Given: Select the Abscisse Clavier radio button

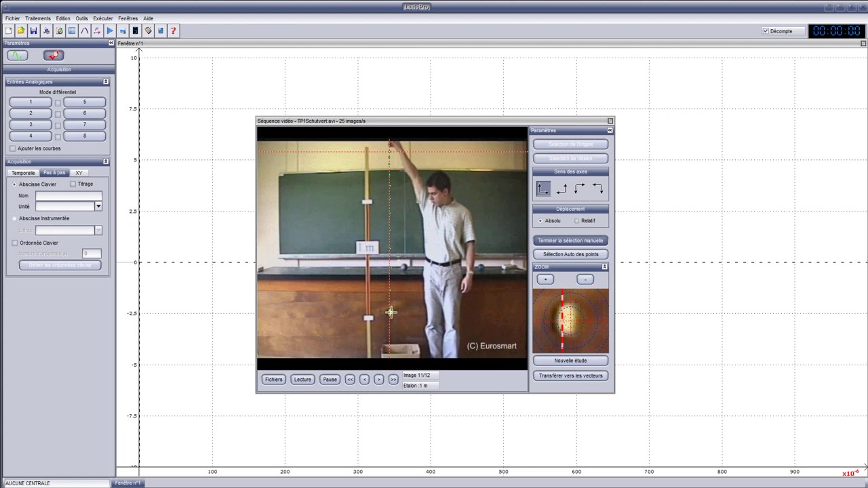Looking at the screenshot, I should pyautogui.click(x=14, y=184).
